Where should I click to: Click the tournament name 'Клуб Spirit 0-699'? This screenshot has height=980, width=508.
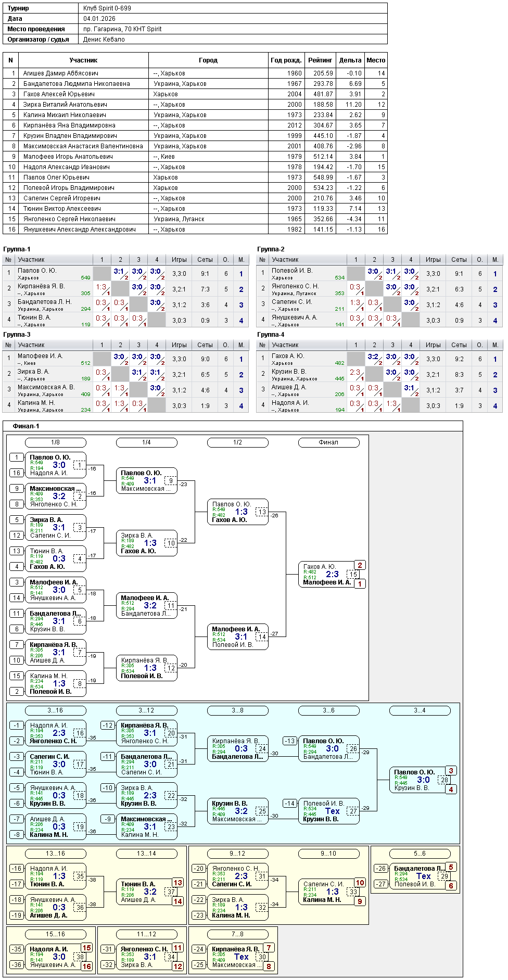point(107,8)
